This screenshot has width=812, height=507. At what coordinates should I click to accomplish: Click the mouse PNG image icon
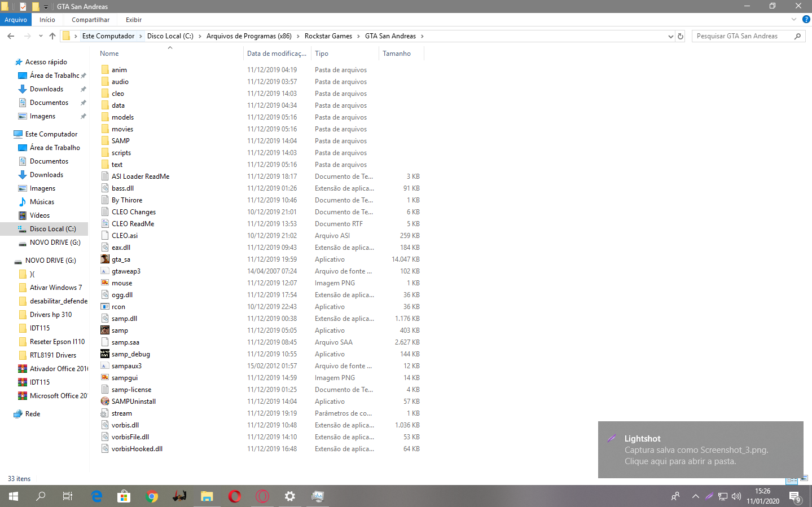coord(105,283)
